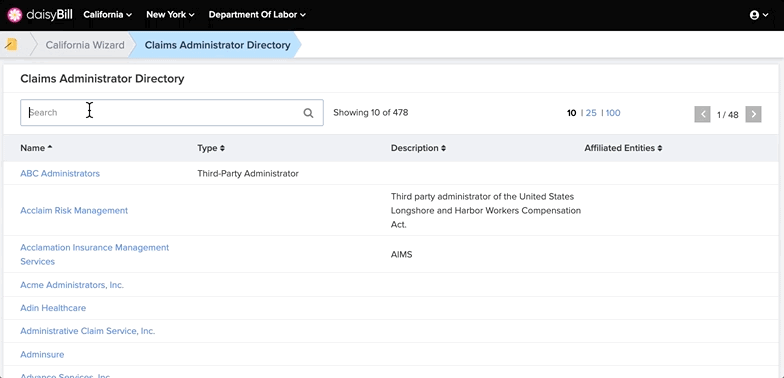Show 100 results per page
Image resolution: width=784 pixels, height=378 pixels.
click(613, 113)
